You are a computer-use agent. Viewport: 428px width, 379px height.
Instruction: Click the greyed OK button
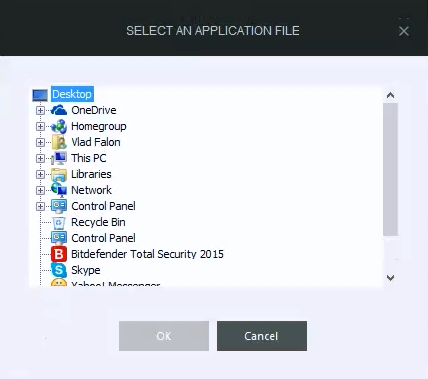(164, 336)
